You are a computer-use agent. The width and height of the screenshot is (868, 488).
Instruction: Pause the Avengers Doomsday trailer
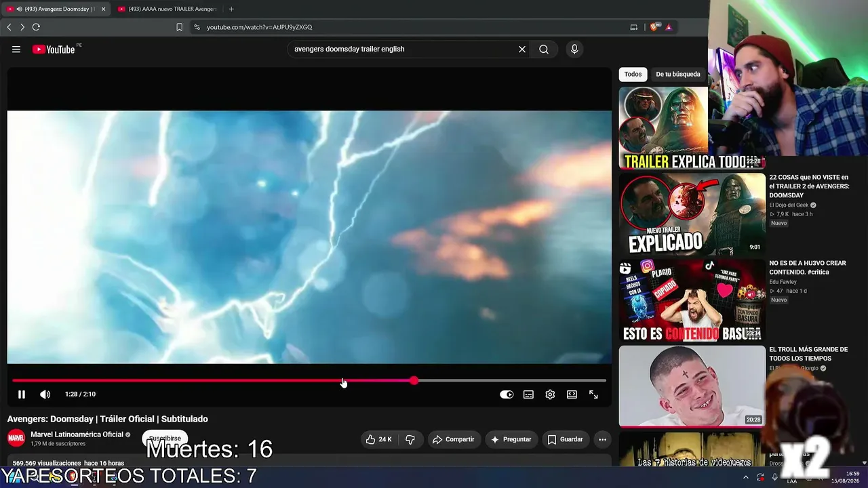(22, 394)
